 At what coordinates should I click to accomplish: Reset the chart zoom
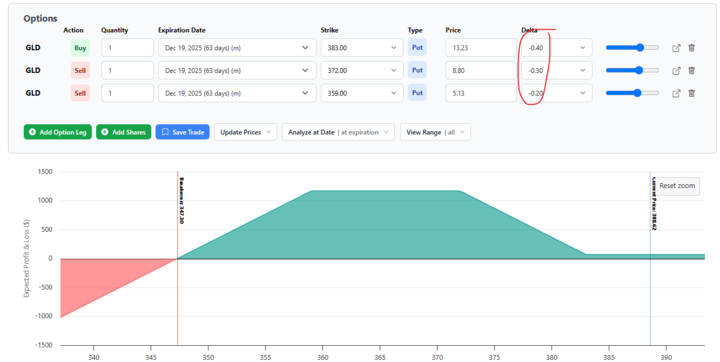click(x=677, y=186)
